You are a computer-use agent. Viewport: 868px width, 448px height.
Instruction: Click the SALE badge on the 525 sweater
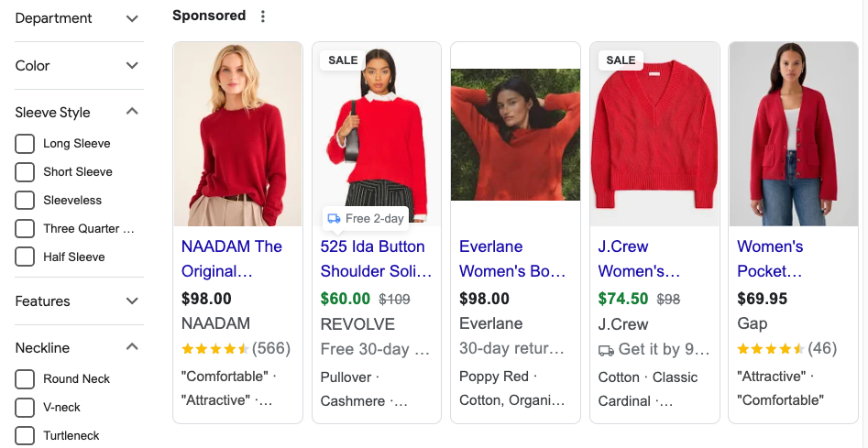343,60
